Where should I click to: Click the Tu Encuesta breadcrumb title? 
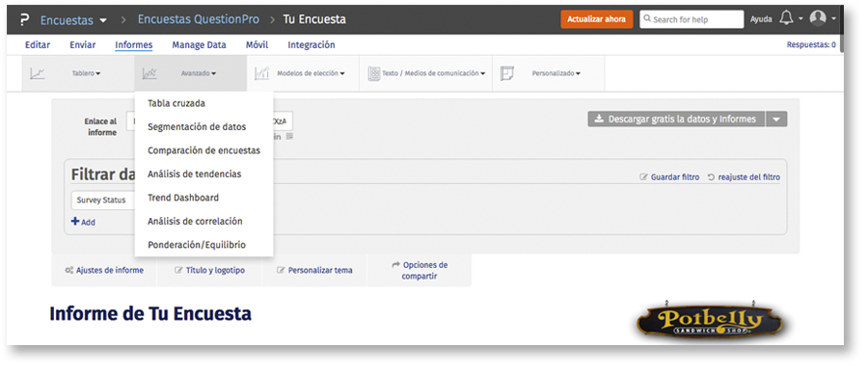[x=314, y=19]
